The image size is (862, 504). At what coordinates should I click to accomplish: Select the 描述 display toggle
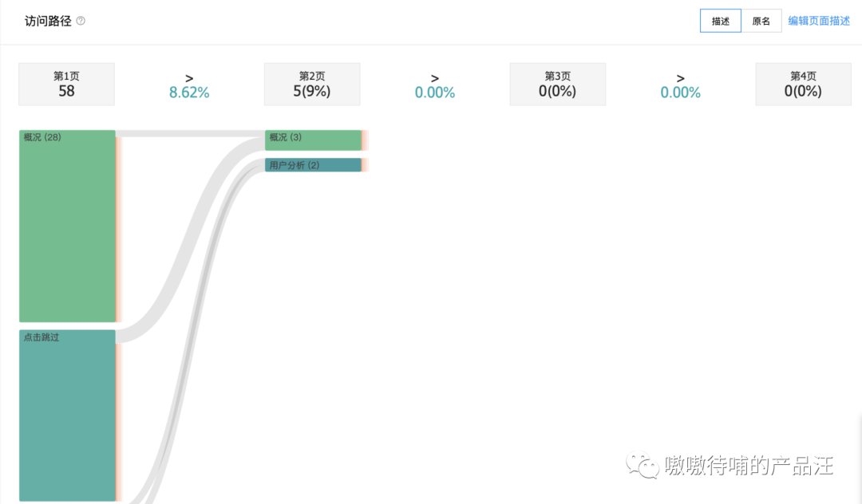pyautogui.click(x=720, y=21)
